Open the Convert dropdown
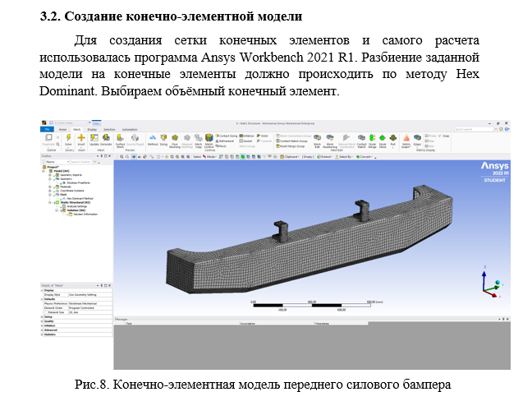This screenshot has width=532, height=401. pyautogui.click(x=365, y=157)
